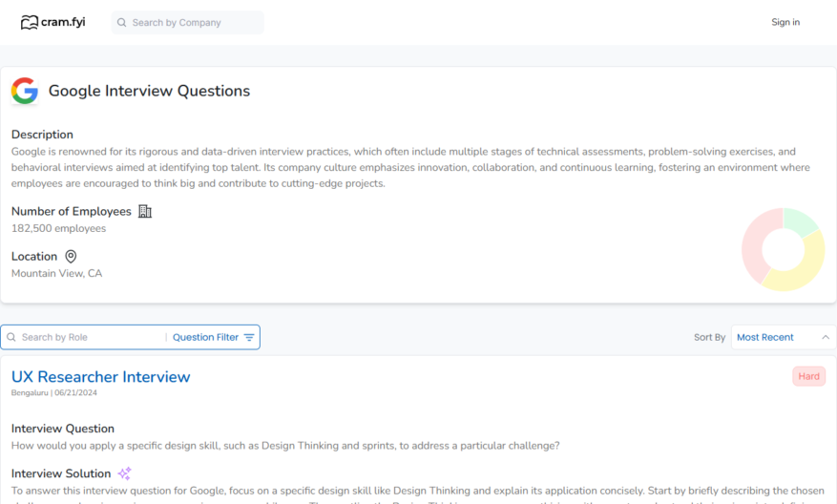Click the Number of Employees label
837x504 pixels.
point(71,211)
